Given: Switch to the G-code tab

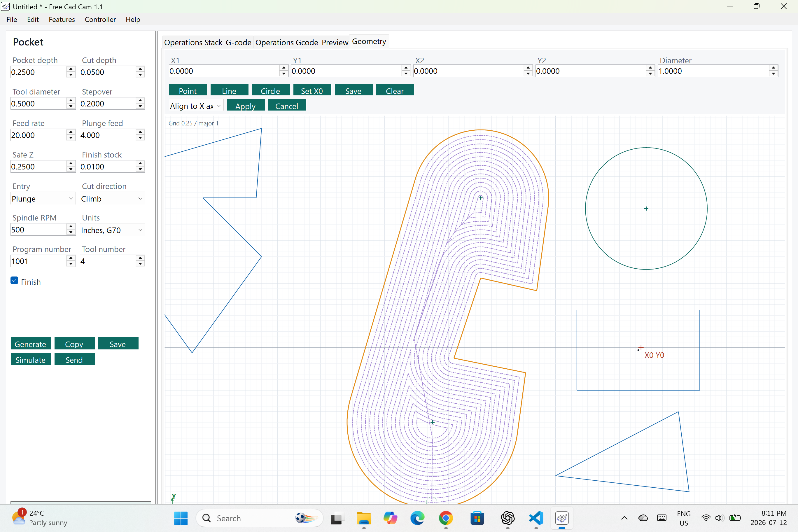Looking at the screenshot, I should tap(238, 42).
